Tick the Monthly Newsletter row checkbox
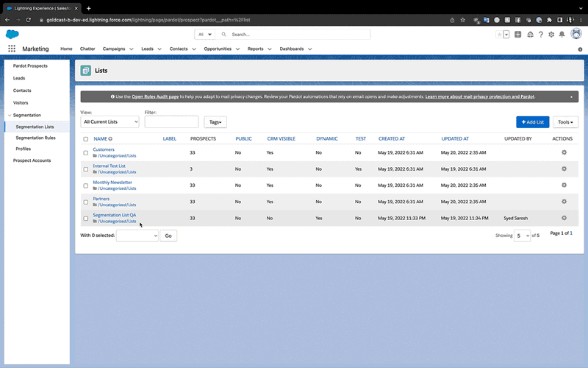 (86, 185)
